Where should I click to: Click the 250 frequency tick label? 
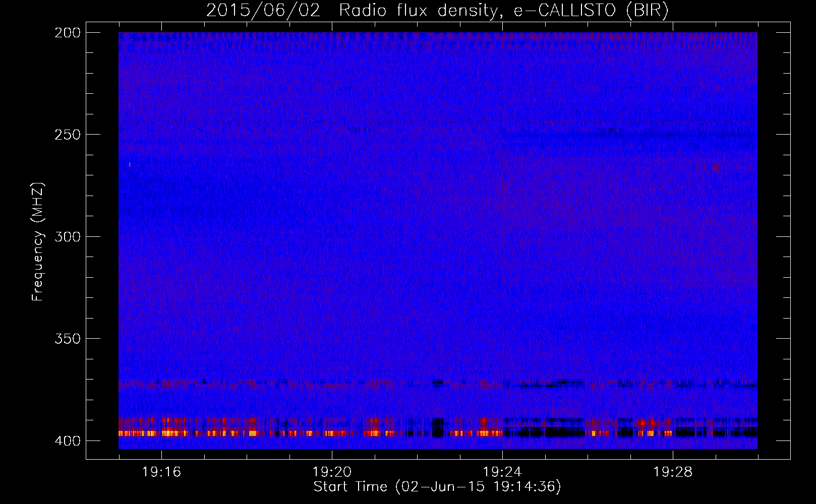point(68,135)
